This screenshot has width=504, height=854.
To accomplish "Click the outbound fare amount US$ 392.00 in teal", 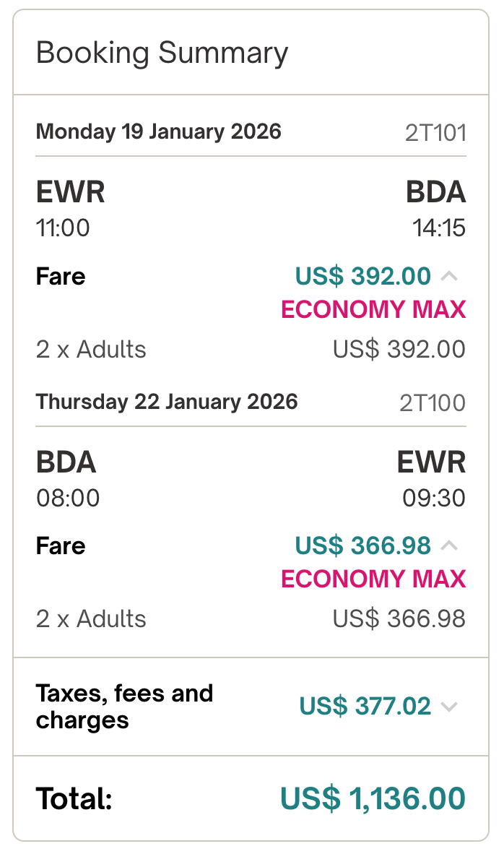I will coord(362,276).
